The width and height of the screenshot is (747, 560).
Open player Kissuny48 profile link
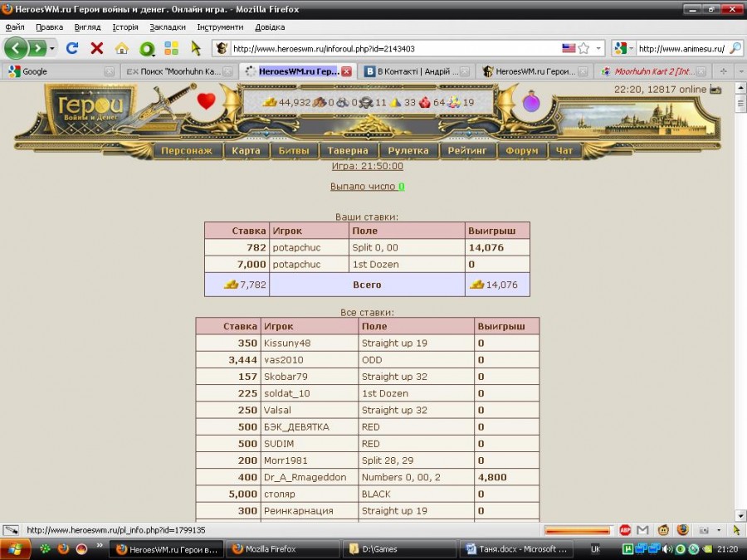click(x=287, y=343)
